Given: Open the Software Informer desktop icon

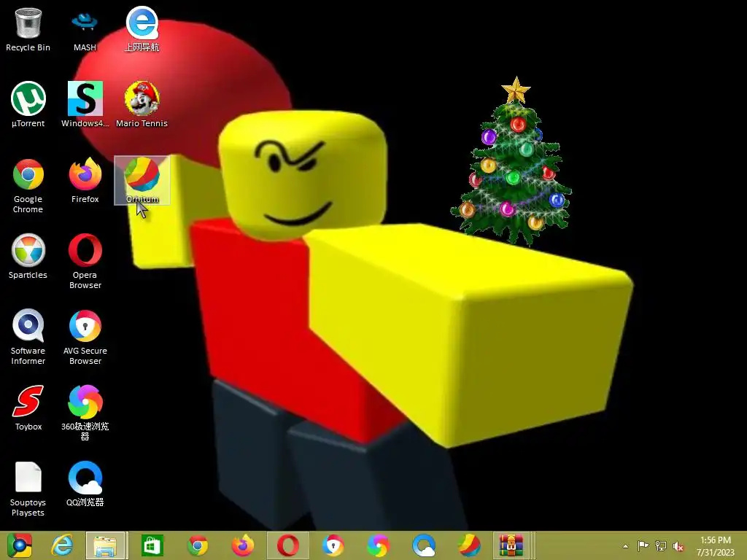Looking at the screenshot, I should pos(28,338).
